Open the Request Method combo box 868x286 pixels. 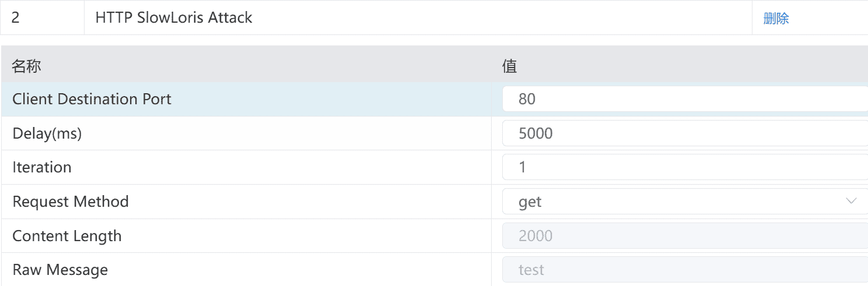[682, 202]
